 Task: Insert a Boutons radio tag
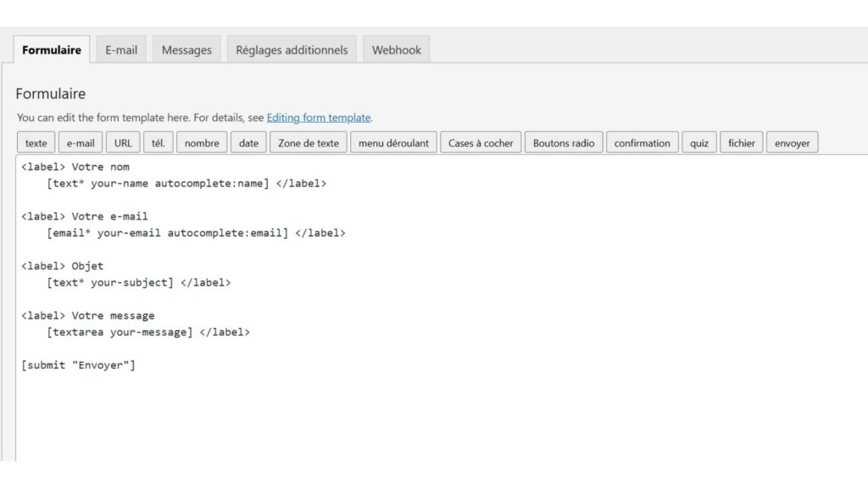tap(564, 143)
